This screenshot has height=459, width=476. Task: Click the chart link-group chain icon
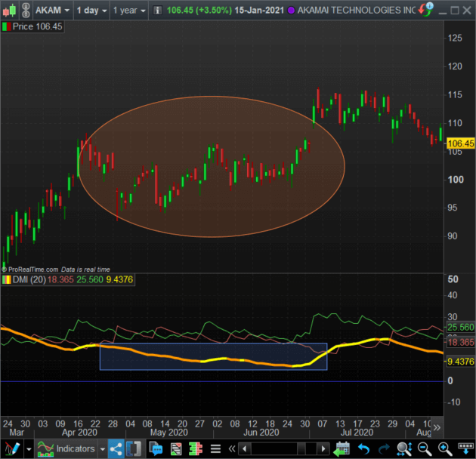26,11
